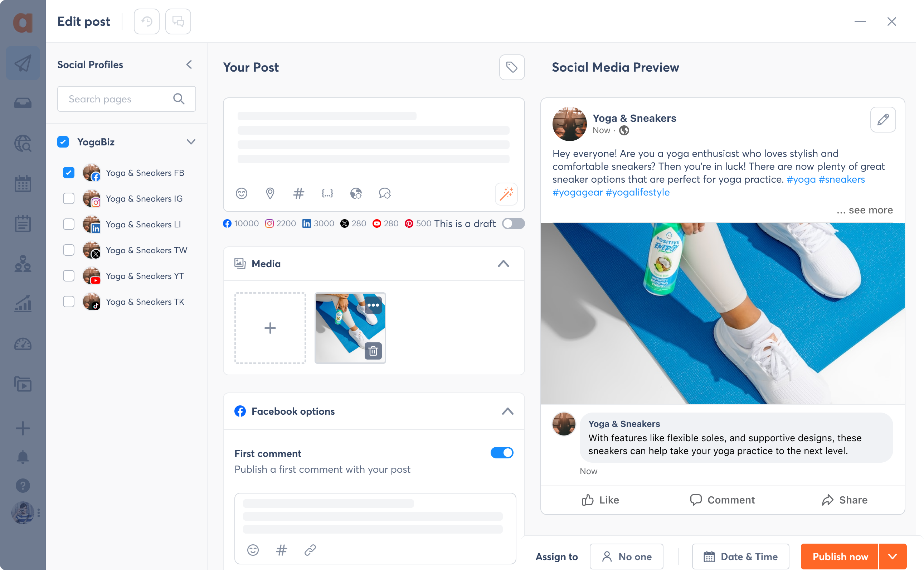Image resolution: width=924 pixels, height=578 pixels.
Task: Click the link icon in first comment toolbar
Action: [x=310, y=549]
